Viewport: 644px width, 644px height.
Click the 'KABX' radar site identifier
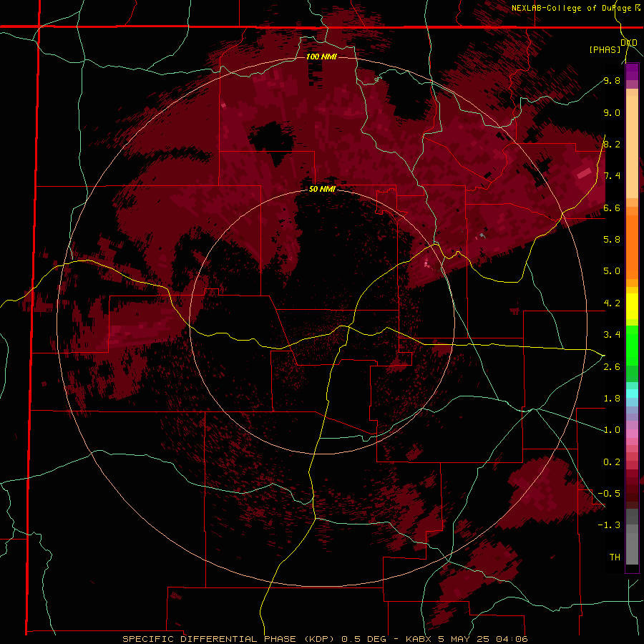pos(419,639)
